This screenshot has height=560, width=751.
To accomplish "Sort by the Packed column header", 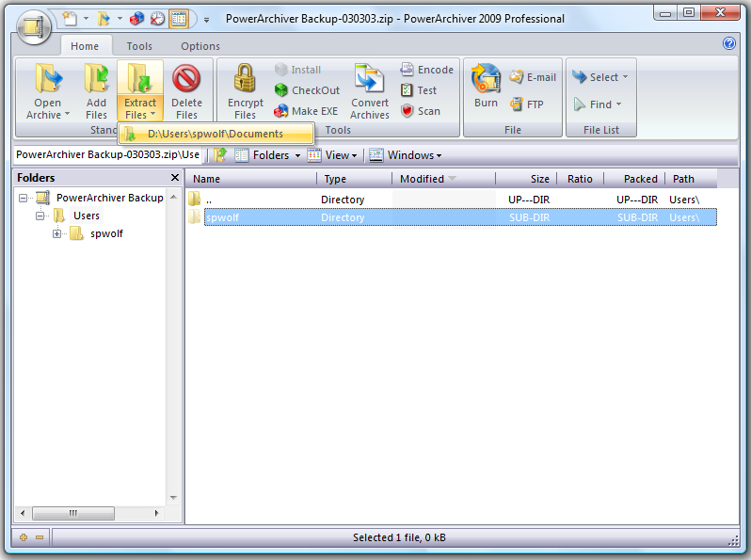I will (634, 179).
